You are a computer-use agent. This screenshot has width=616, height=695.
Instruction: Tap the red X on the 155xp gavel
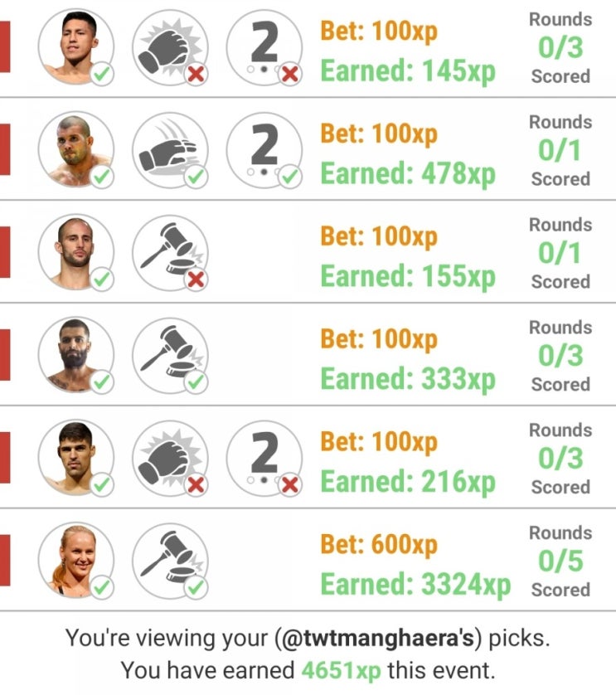[x=196, y=279]
